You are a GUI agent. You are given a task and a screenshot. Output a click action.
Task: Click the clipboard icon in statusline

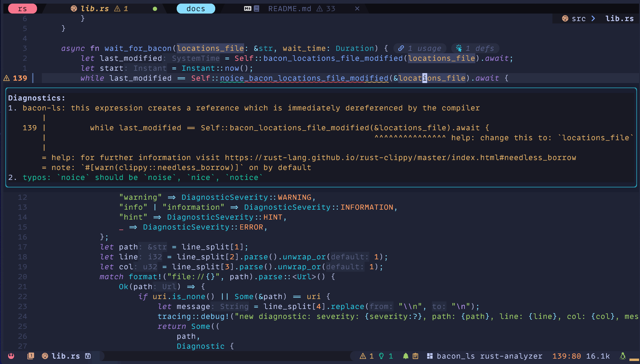[x=415, y=356]
